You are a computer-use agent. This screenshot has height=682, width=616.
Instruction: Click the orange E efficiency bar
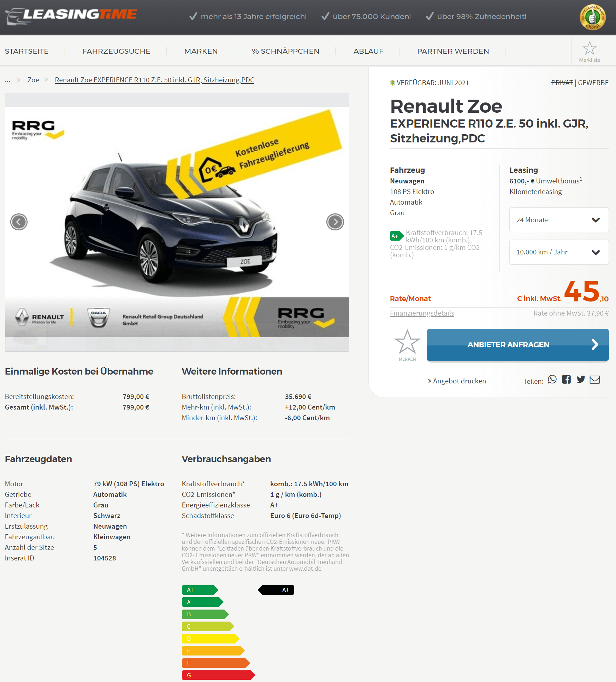tap(213, 651)
